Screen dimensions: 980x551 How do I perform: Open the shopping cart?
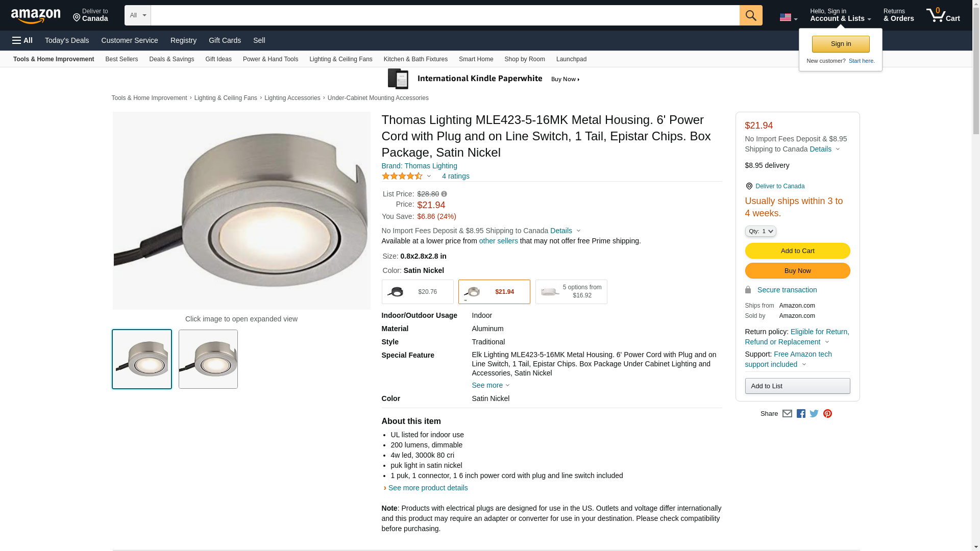click(x=943, y=15)
